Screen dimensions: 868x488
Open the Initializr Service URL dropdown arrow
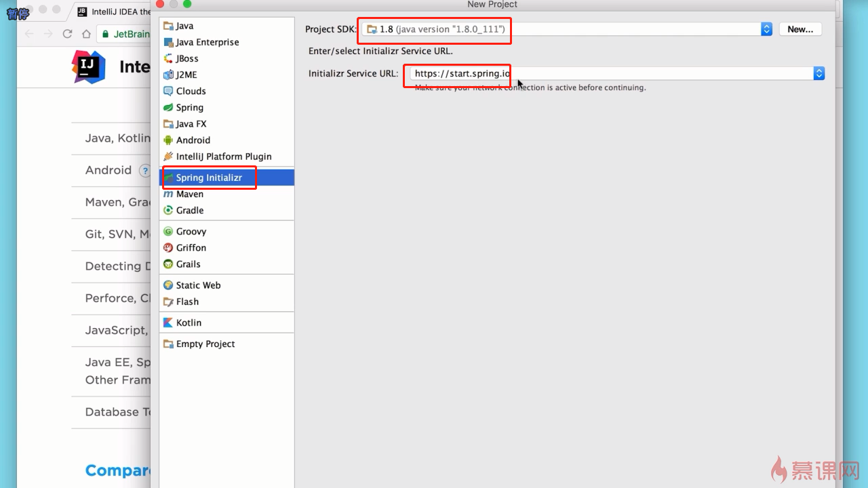coord(818,73)
